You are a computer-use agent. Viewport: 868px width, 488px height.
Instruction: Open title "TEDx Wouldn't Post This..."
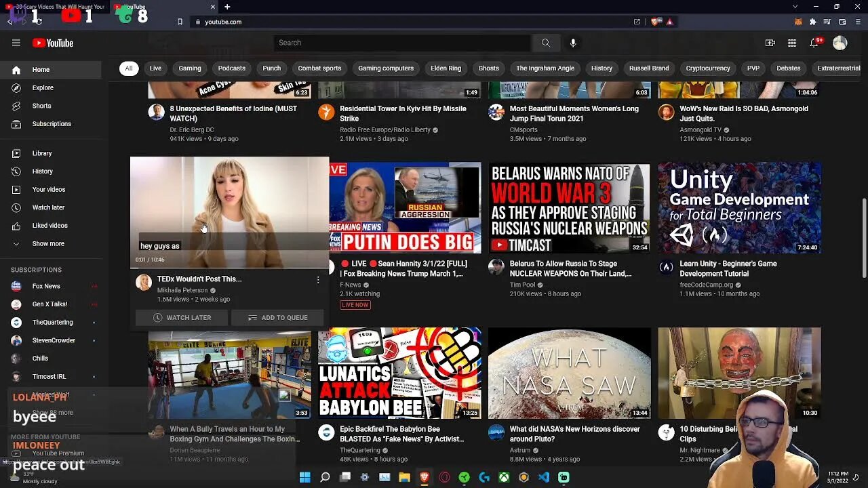(199, 279)
